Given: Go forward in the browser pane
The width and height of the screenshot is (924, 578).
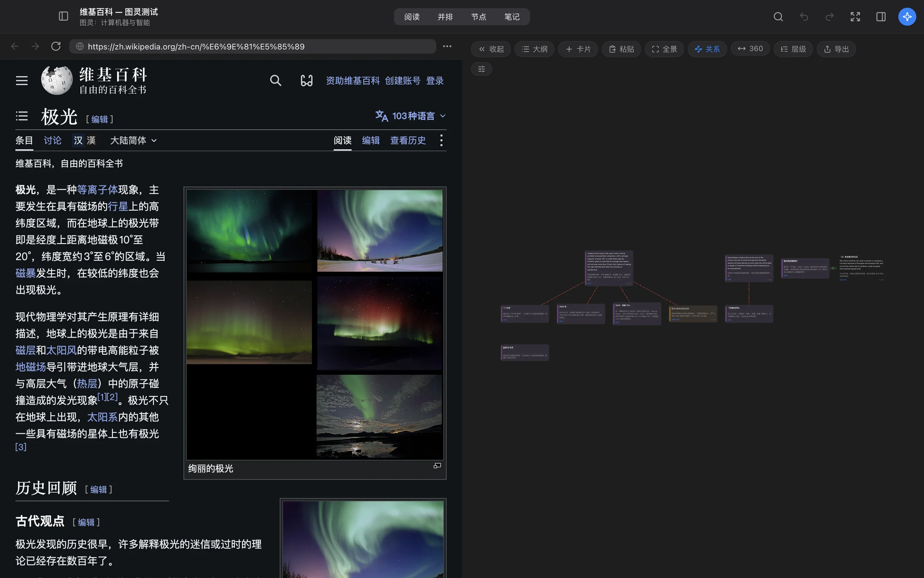Looking at the screenshot, I should pos(35,46).
